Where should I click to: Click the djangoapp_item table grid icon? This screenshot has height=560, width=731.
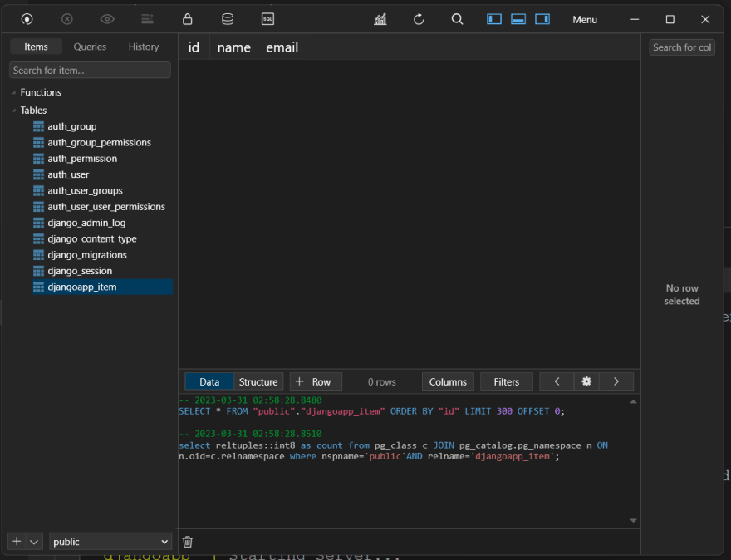pos(39,287)
